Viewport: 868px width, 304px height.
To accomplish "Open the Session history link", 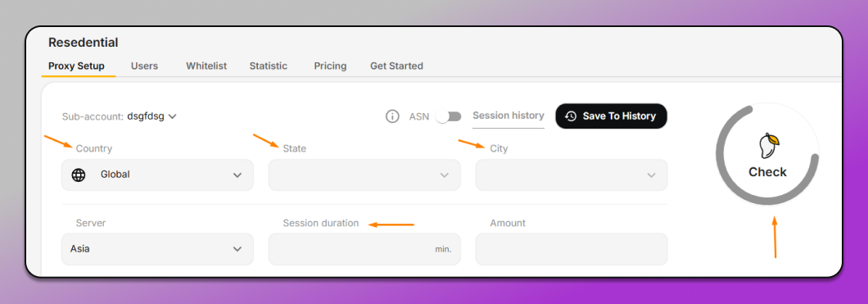I will coord(509,116).
